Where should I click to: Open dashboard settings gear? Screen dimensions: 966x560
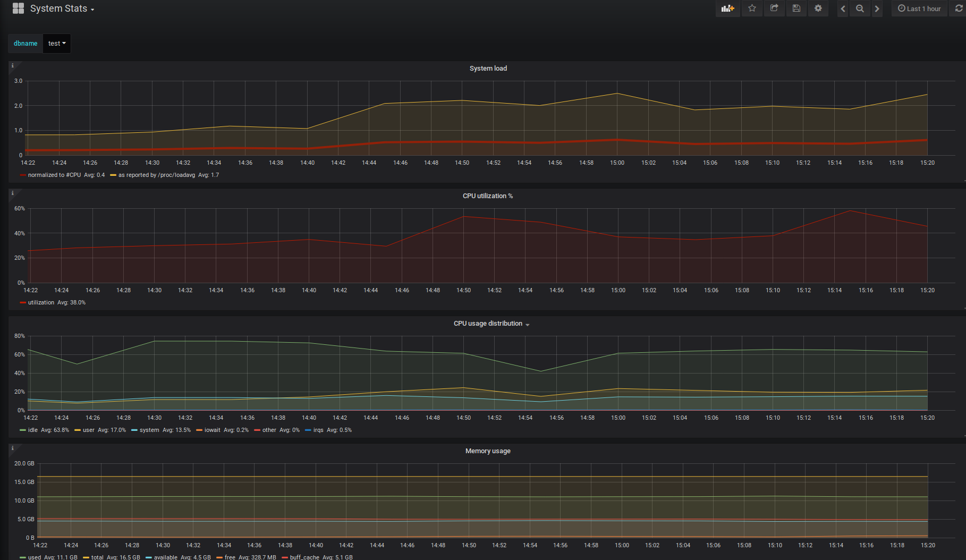(818, 9)
